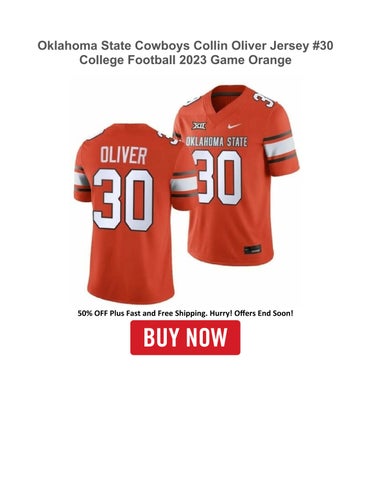This screenshot has width=371, height=480.
Task: Click the Nike swoosh logo on front jersey
Action: (x=234, y=126)
